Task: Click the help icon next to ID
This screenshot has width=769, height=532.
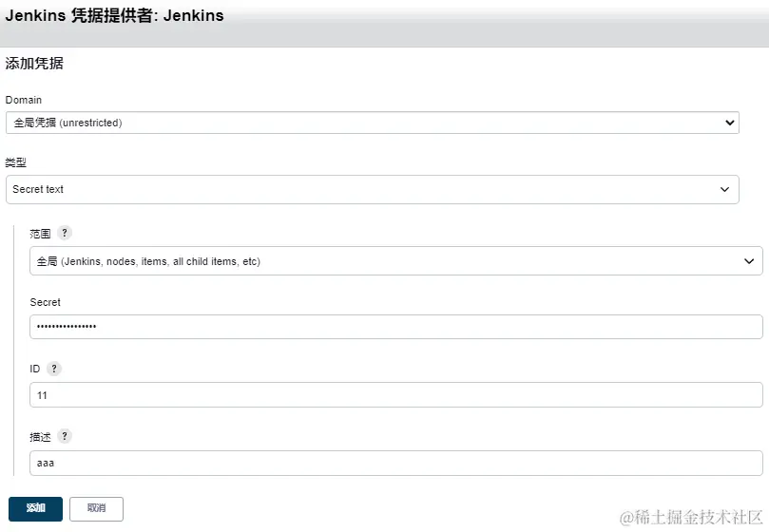Action: pos(54,369)
